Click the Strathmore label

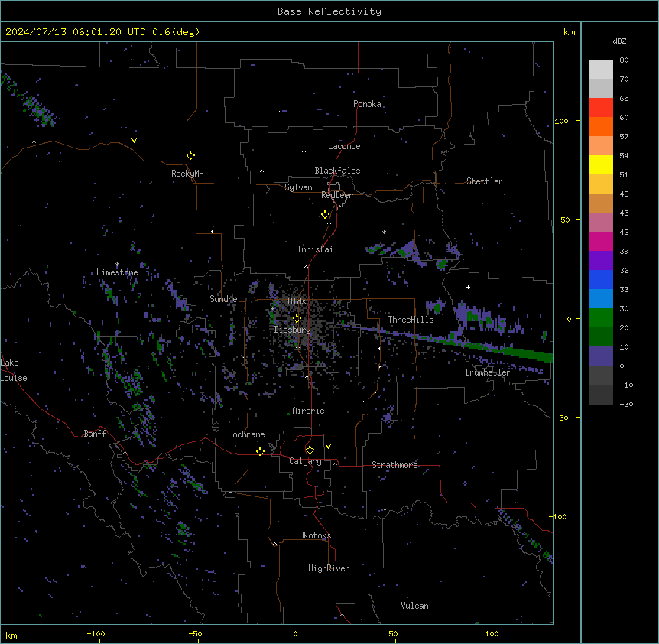click(x=394, y=465)
